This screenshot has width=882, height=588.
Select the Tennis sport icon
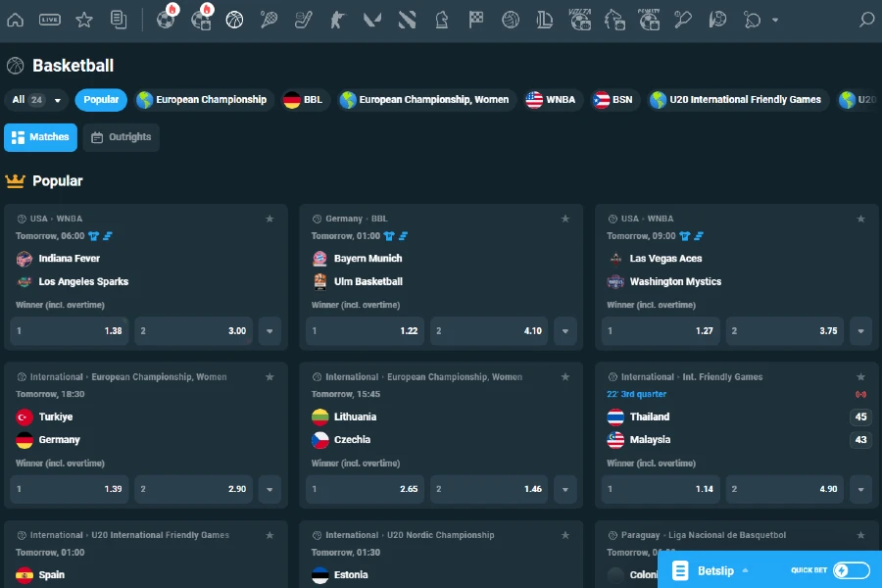269,18
